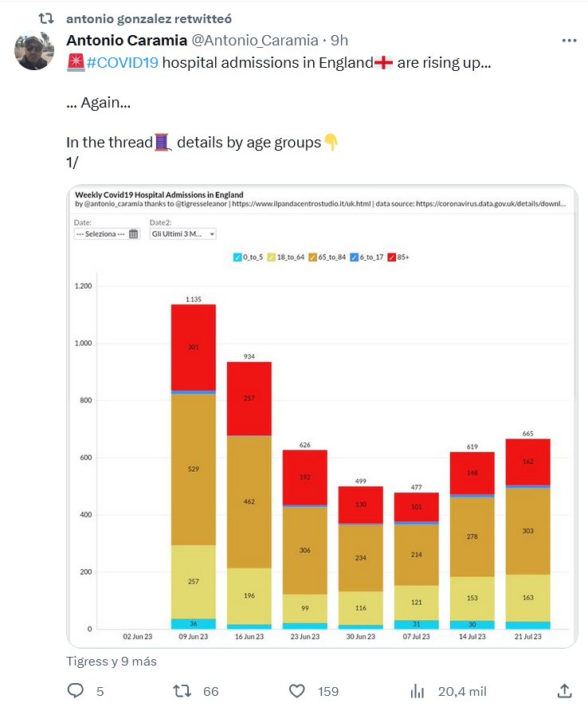Click 'antonio gonzalez retwitteó' label
Screen dimensions: 588x711
(x=150, y=18)
